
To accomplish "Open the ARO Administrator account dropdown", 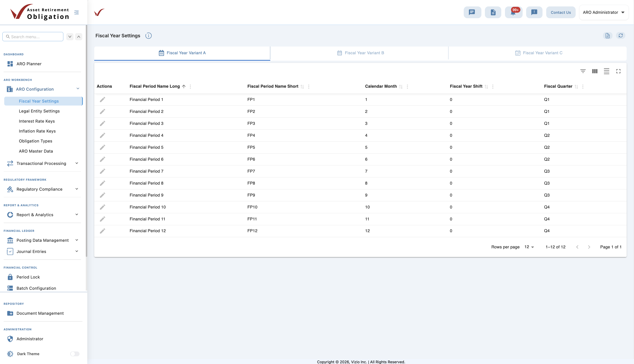I will point(603,12).
